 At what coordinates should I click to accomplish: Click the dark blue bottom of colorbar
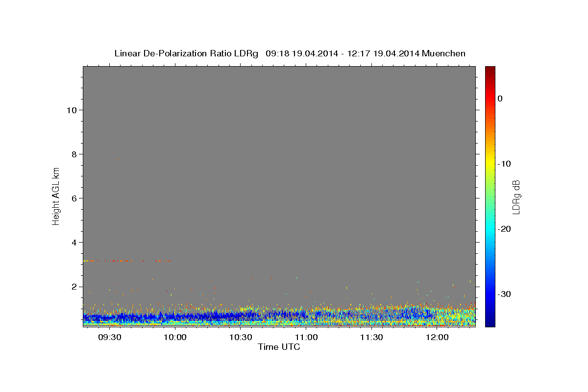click(x=490, y=323)
